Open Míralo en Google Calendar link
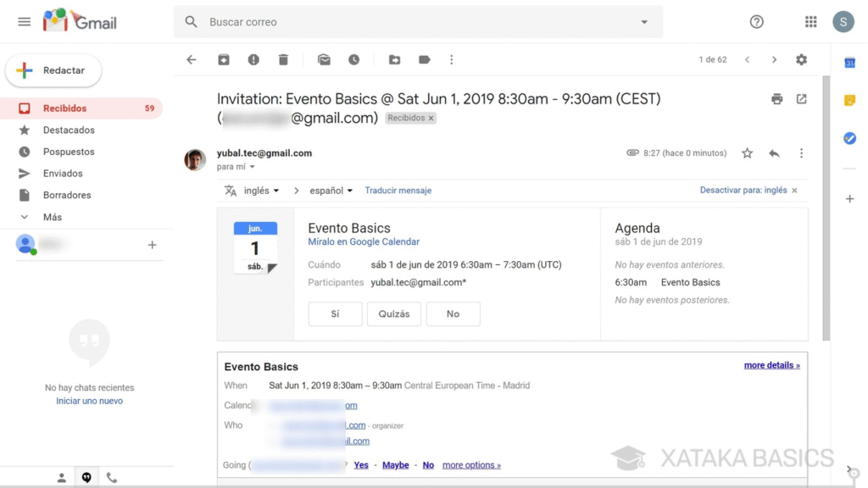The width and height of the screenshot is (868, 488). 364,242
